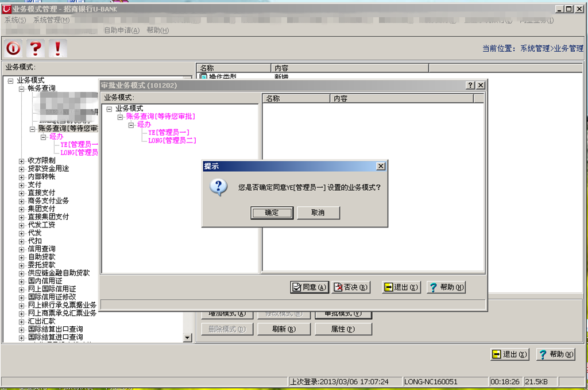Select YE[管理员一] in the dialog tree
This screenshot has height=390, width=588.
point(169,132)
